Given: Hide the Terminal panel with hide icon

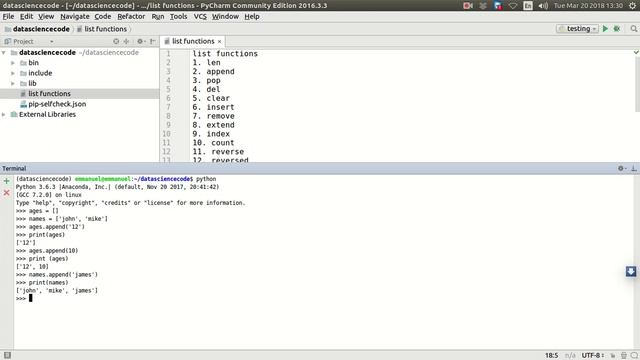Looking at the screenshot, I should coord(633,168).
